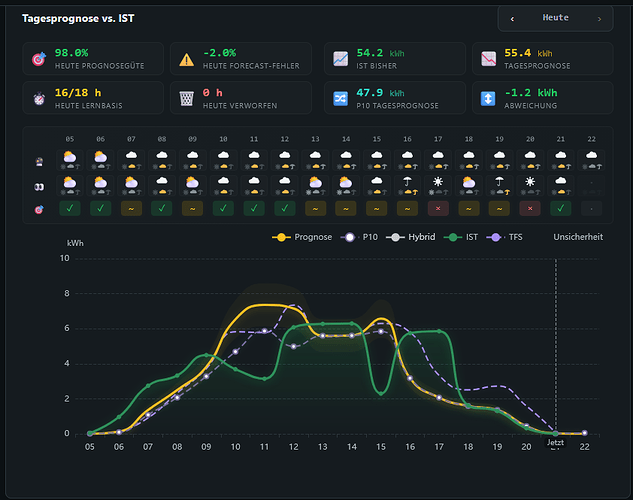Toggle the P10 series in the legend
The width and height of the screenshot is (633, 500).
(x=359, y=237)
